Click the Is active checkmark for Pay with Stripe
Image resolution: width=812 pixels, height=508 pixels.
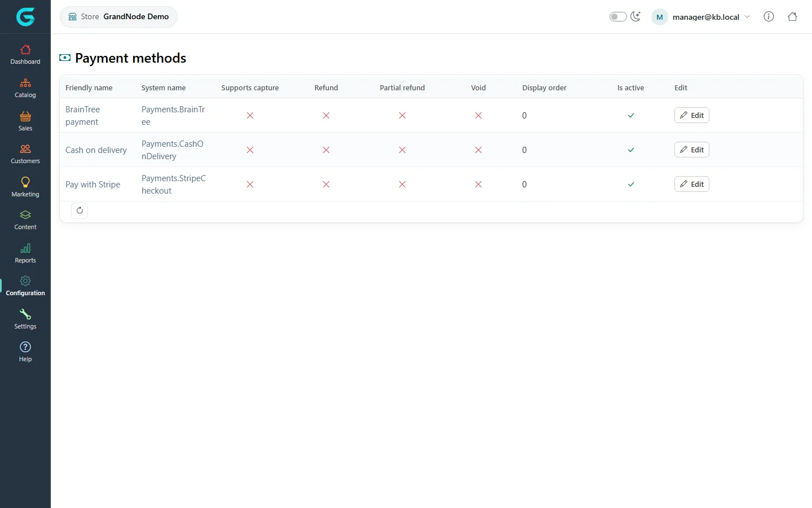tap(631, 185)
